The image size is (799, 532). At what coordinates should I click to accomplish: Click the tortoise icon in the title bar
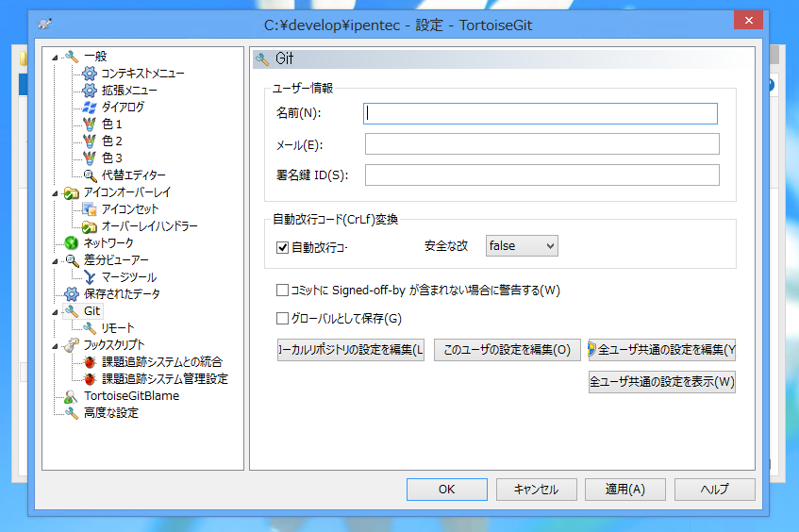pos(45,24)
